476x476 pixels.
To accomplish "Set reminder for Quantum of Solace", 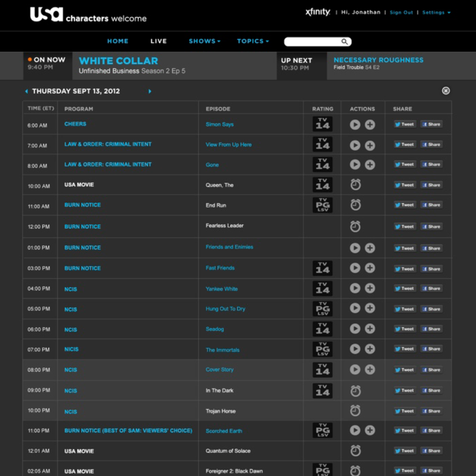I will click(x=355, y=451).
